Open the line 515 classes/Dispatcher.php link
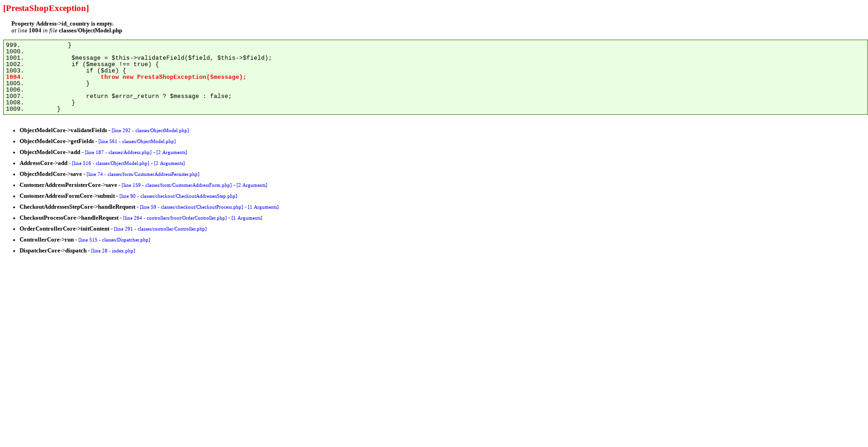This screenshot has height=447, width=868. coord(114,240)
